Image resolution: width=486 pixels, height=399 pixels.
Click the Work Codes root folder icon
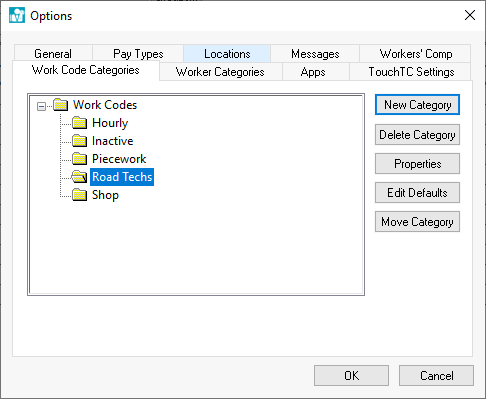point(61,105)
